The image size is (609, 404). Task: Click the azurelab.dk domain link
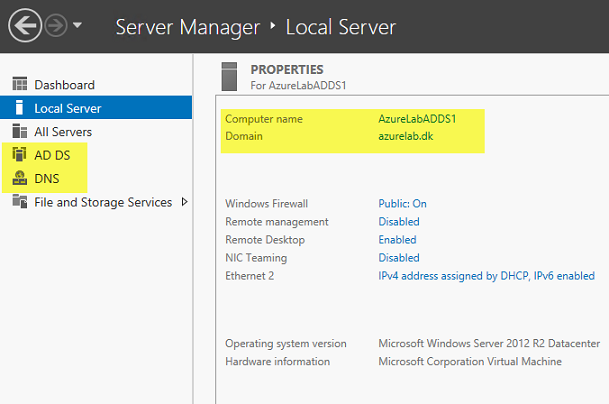[x=405, y=136]
